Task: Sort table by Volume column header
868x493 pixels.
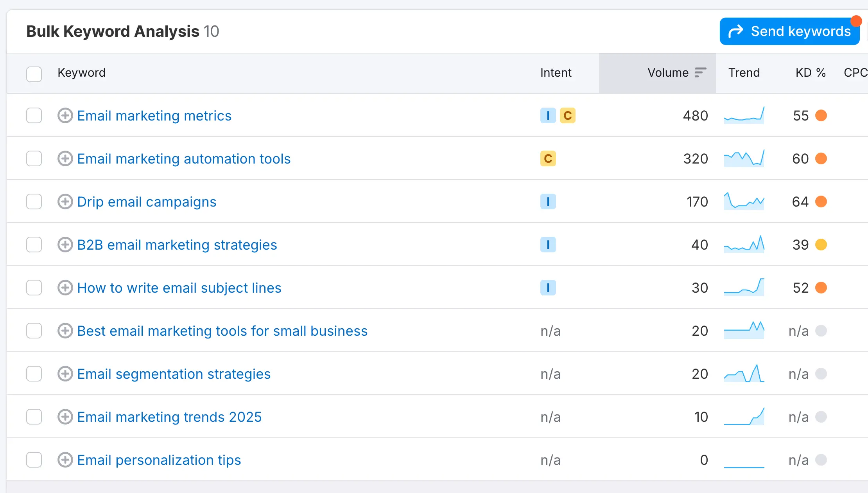Action: click(x=668, y=73)
